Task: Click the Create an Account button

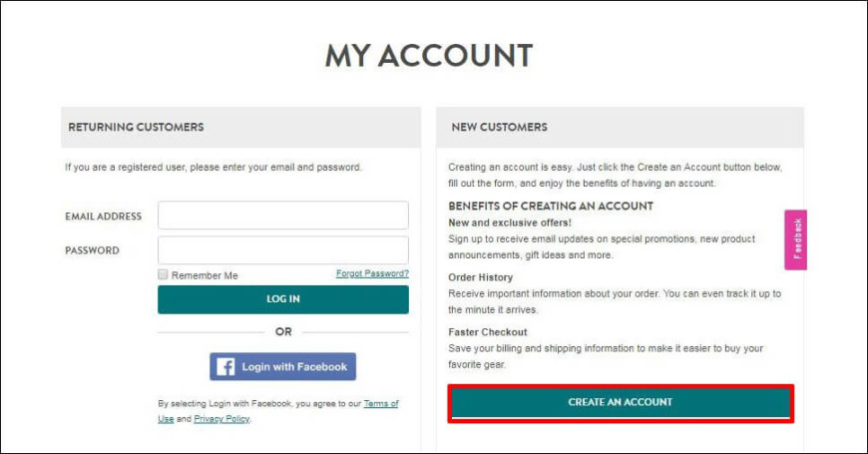Action: 621,403
